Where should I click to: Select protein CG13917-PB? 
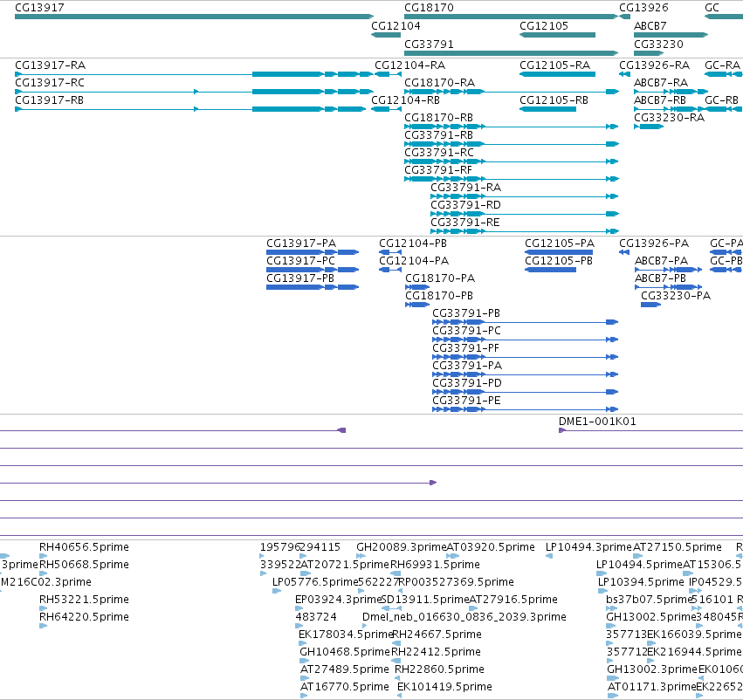click(x=313, y=287)
